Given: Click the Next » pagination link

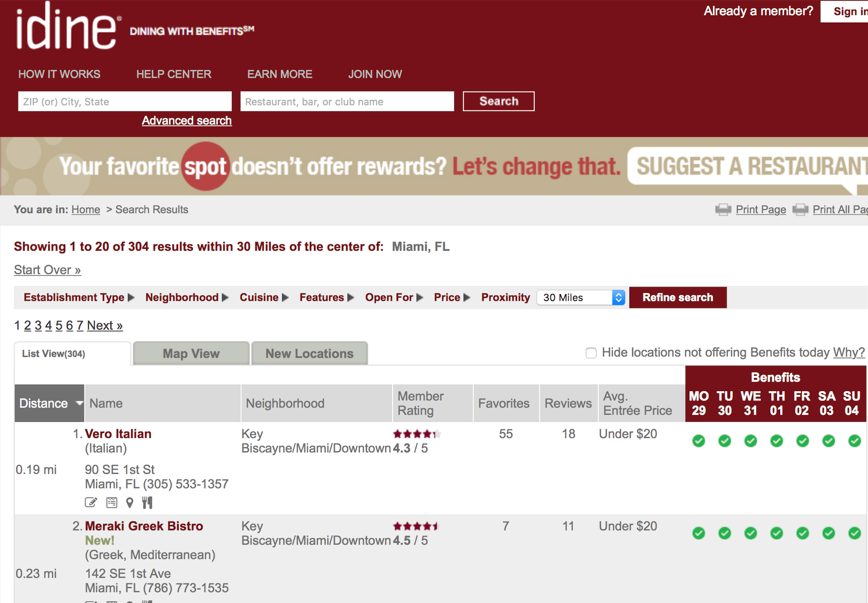Looking at the screenshot, I should (105, 325).
